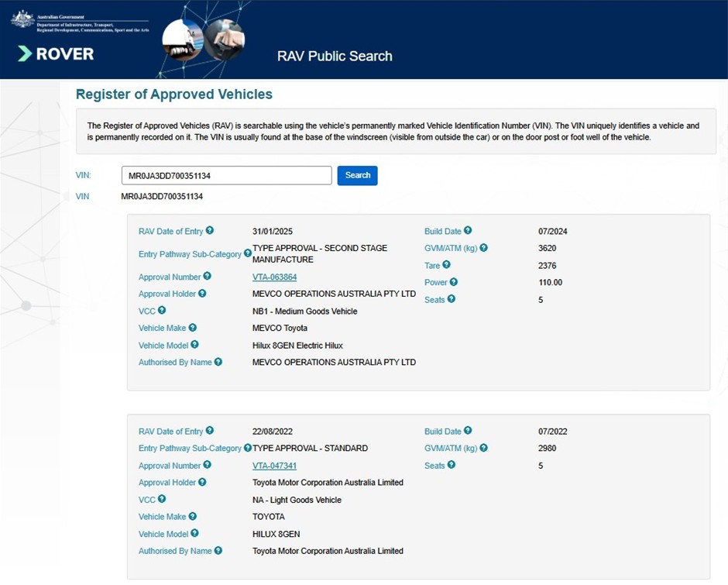Image resolution: width=728 pixels, height=585 pixels.
Task: Click help icon next to Approval Number VTA-063864
Action: pyautogui.click(x=208, y=277)
